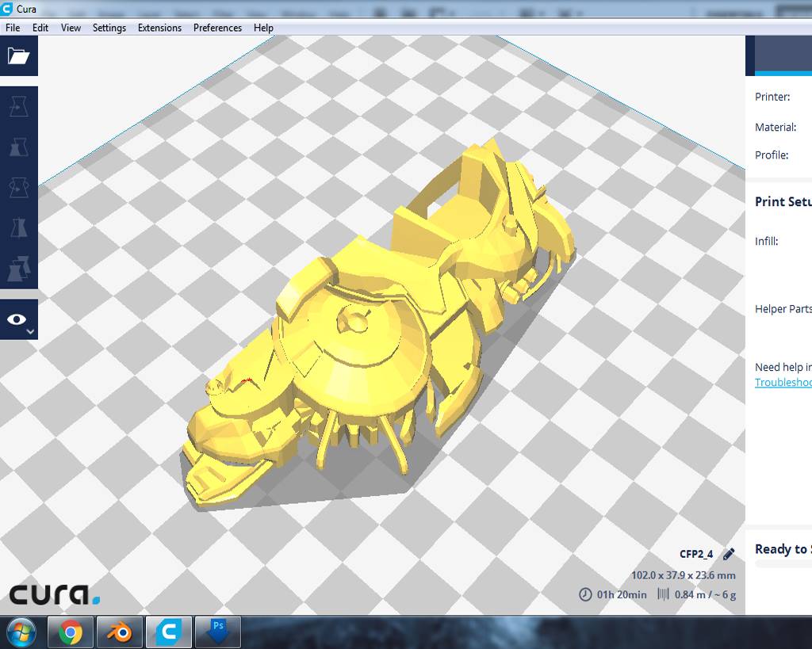Viewport: 812px width, 649px height.
Task: Select the Scale tool in the sidebar
Action: pos(19,147)
